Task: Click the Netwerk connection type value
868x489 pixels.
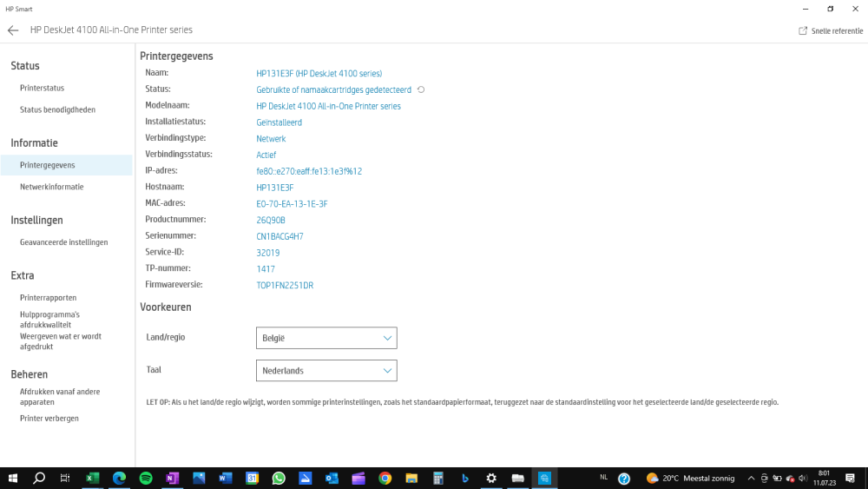Action: click(271, 138)
